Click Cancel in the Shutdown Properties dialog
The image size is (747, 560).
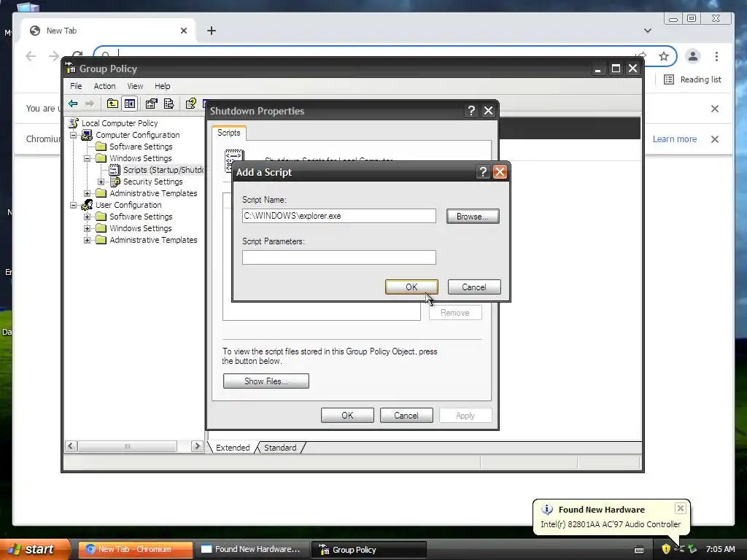point(406,415)
